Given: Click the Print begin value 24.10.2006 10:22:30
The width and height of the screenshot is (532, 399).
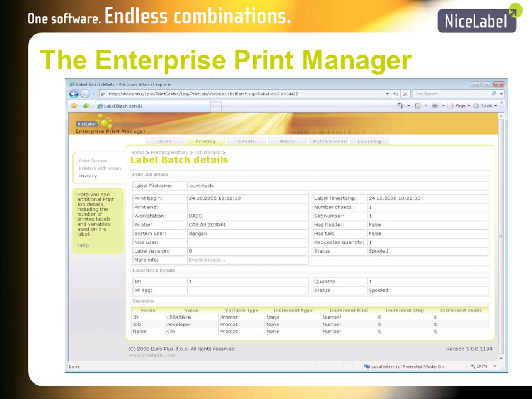Looking at the screenshot, I should coord(214,198).
